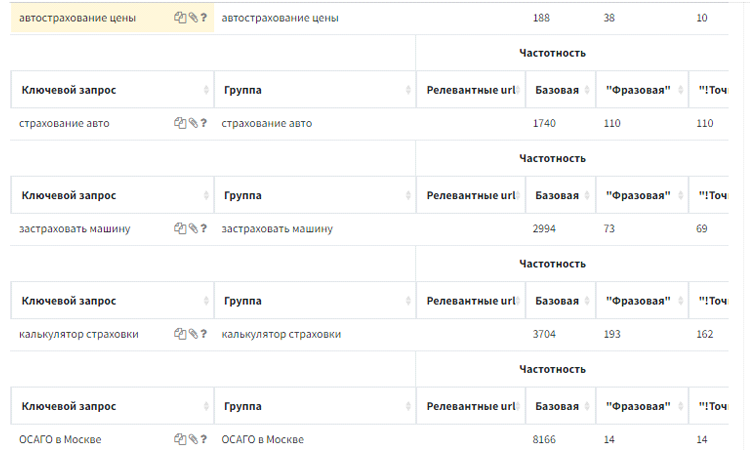Click 'застраховать машину' text in Группа column
The image size is (750, 450).
(x=277, y=229)
